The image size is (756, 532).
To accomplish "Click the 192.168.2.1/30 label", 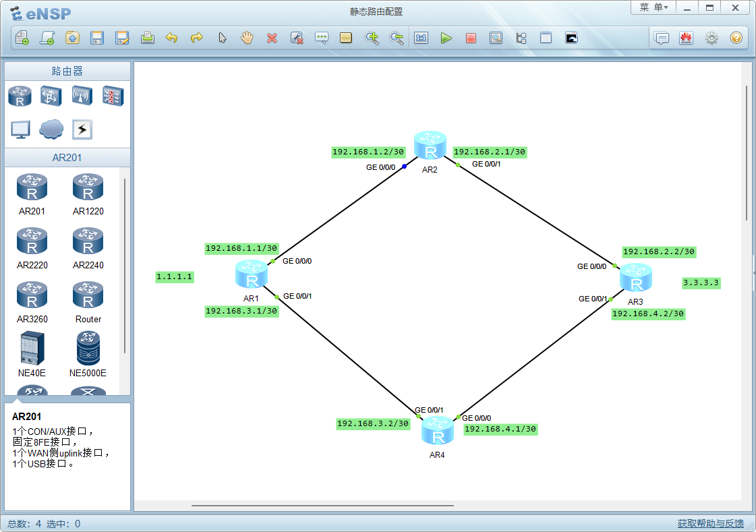I will coord(490,152).
